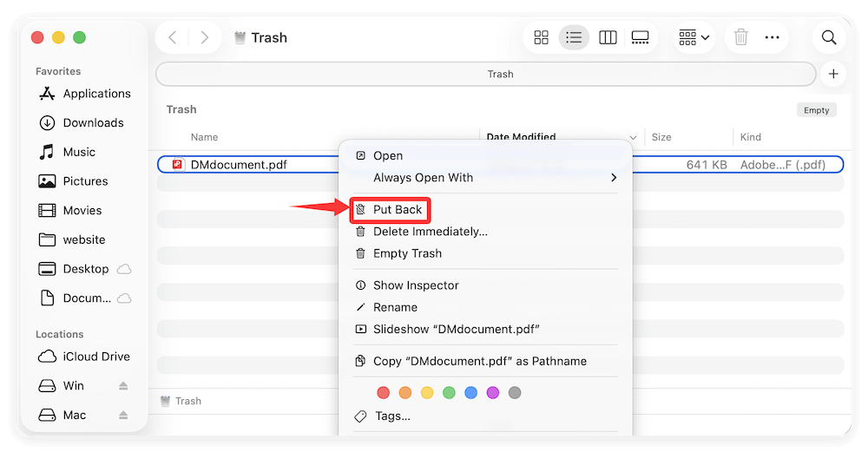Apply the green tag color

tap(449, 393)
